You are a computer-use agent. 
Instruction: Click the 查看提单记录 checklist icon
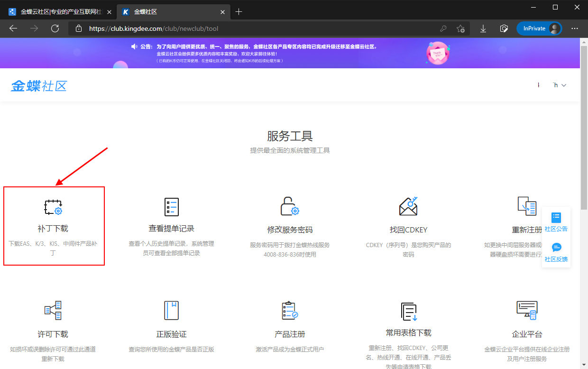click(171, 207)
